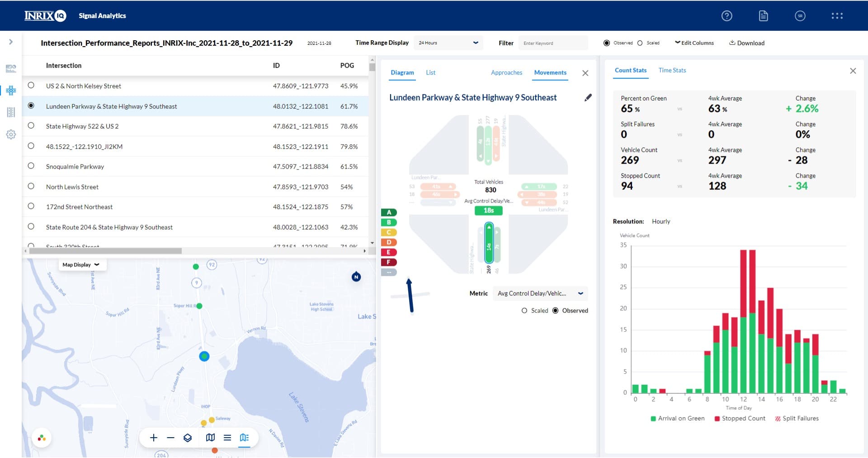Click the Download button
This screenshot has width=868, height=458.
click(746, 43)
